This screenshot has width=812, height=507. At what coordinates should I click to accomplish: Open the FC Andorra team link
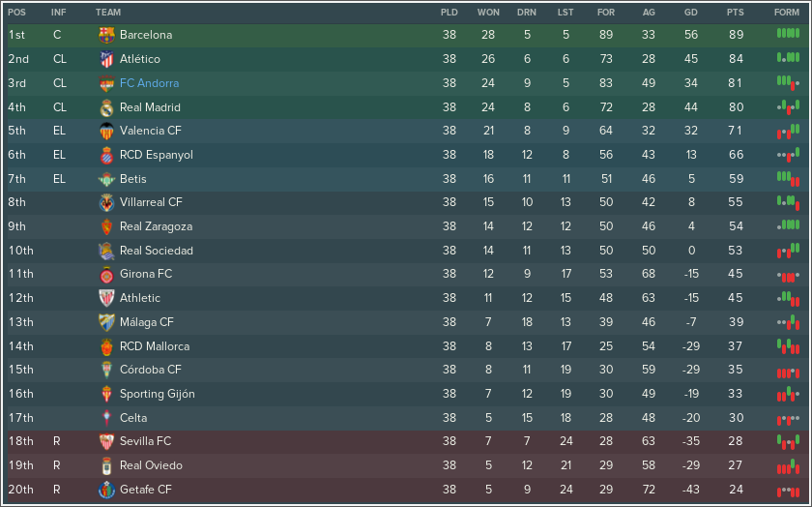(x=149, y=83)
